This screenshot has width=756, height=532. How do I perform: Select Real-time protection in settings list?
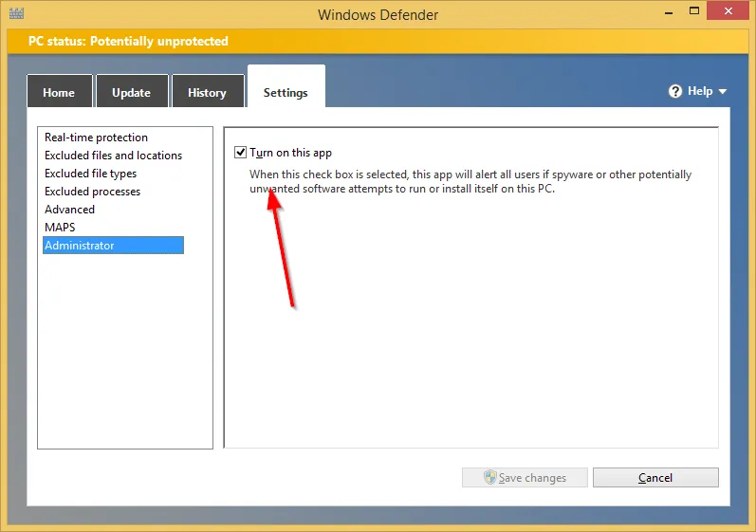click(96, 138)
